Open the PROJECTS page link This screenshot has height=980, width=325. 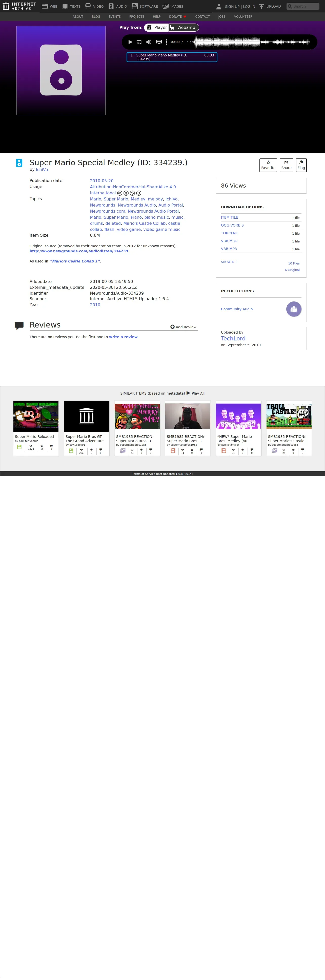tap(137, 17)
